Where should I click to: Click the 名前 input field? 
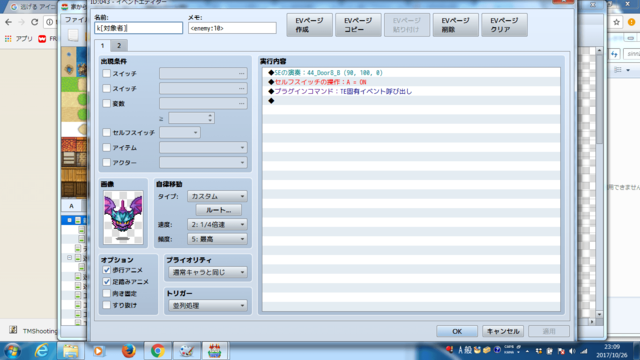[138, 28]
